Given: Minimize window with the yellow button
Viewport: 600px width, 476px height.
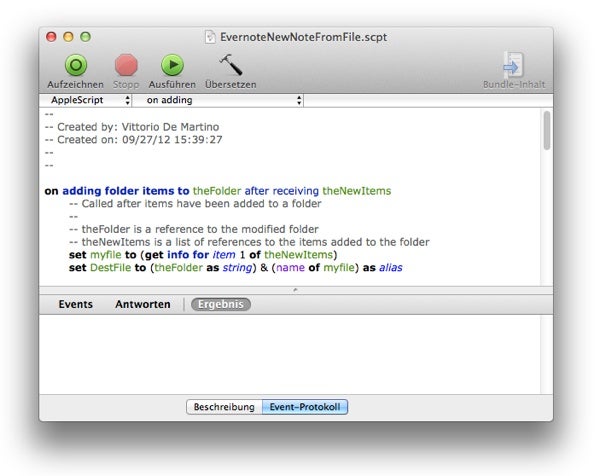Looking at the screenshot, I should point(68,37).
